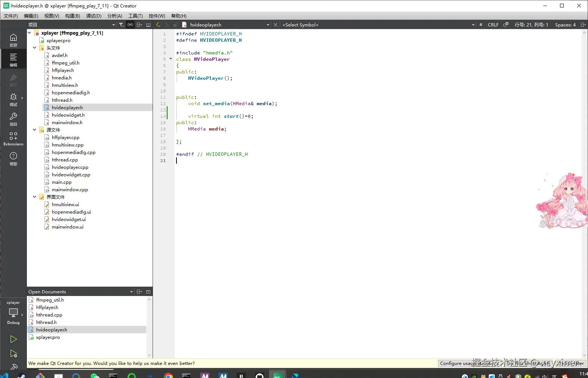Run the project with green play button
588x378 pixels.
(x=13, y=339)
